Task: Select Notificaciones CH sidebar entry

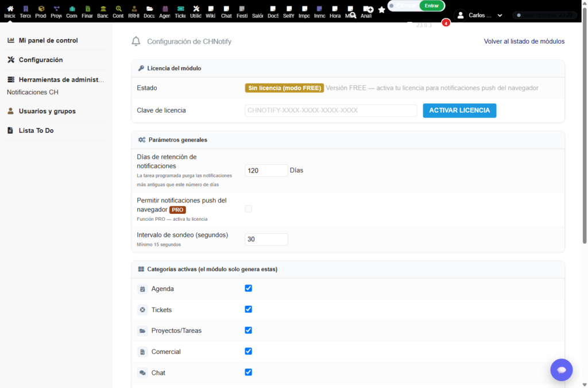Action: (33, 93)
